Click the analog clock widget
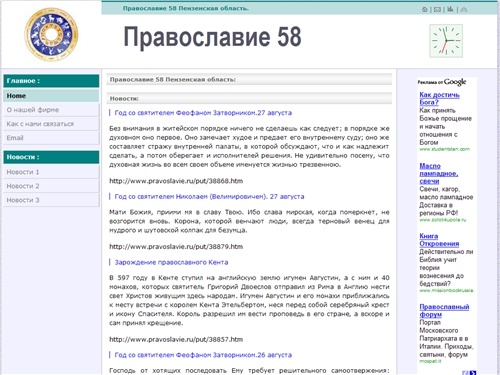The width and height of the screenshot is (500, 375). pyautogui.click(x=446, y=41)
